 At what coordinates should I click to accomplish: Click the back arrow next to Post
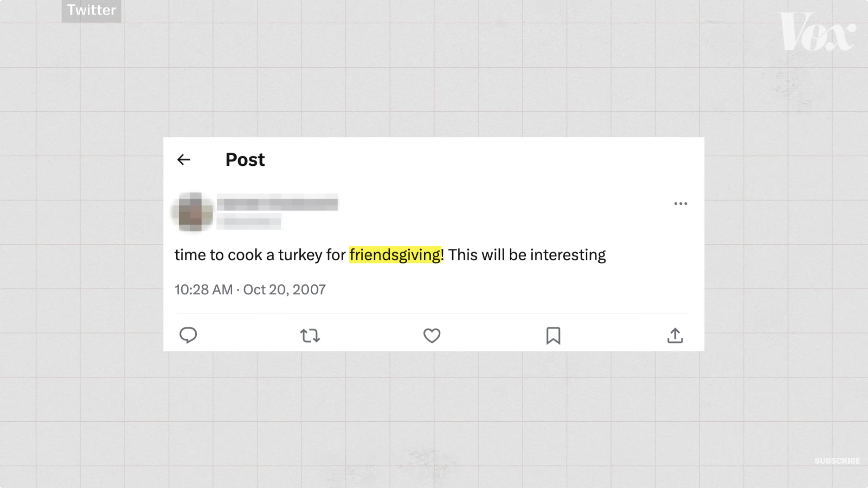(x=183, y=159)
